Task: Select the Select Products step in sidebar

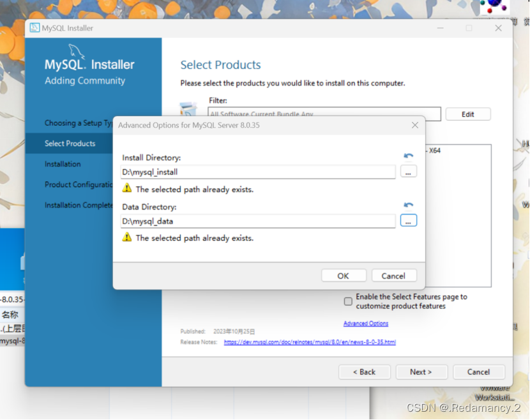Action: 70,143
